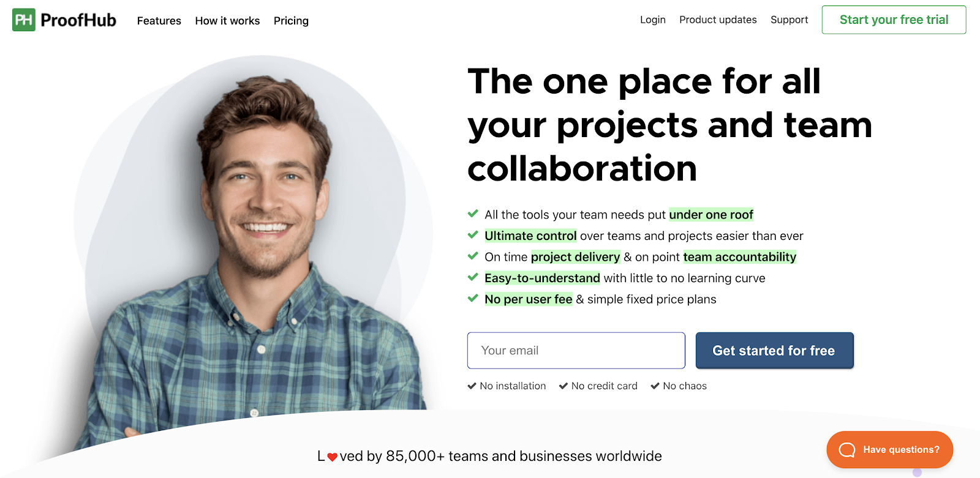Open the Login link

point(653,20)
